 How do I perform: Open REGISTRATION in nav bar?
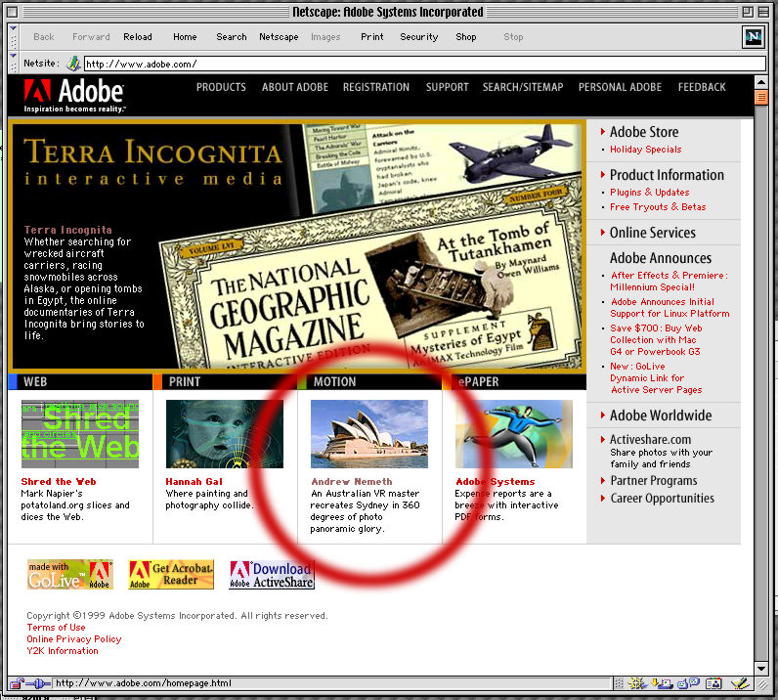point(376,87)
